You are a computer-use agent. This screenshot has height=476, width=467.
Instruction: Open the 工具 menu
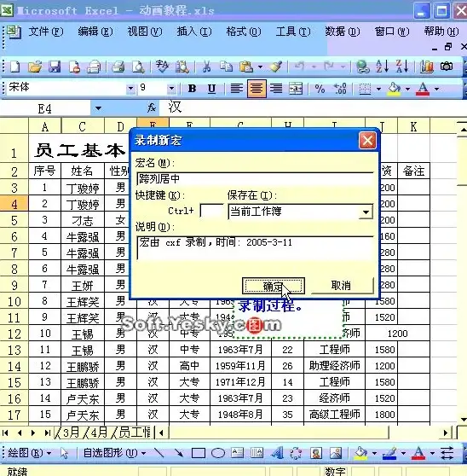pos(293,32)
